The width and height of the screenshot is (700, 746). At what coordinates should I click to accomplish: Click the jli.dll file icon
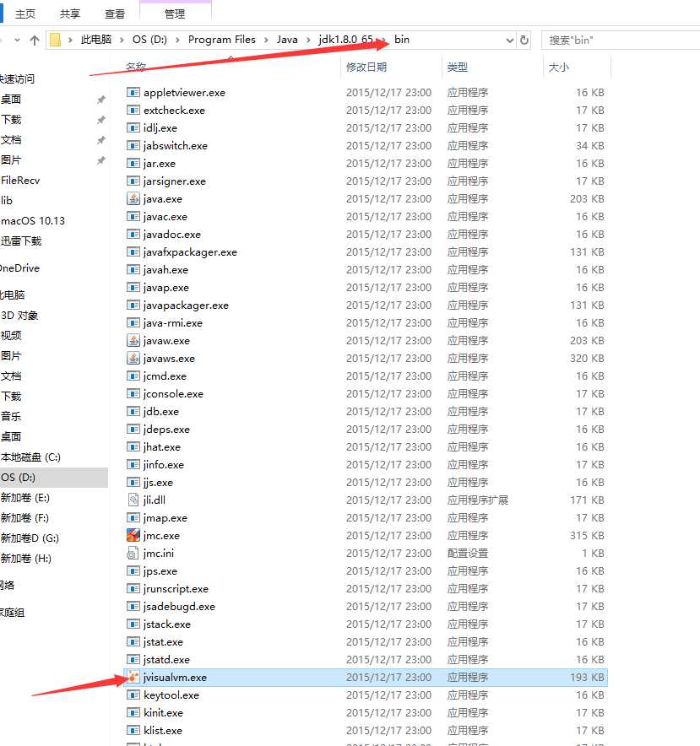click(x=133, y=500)
